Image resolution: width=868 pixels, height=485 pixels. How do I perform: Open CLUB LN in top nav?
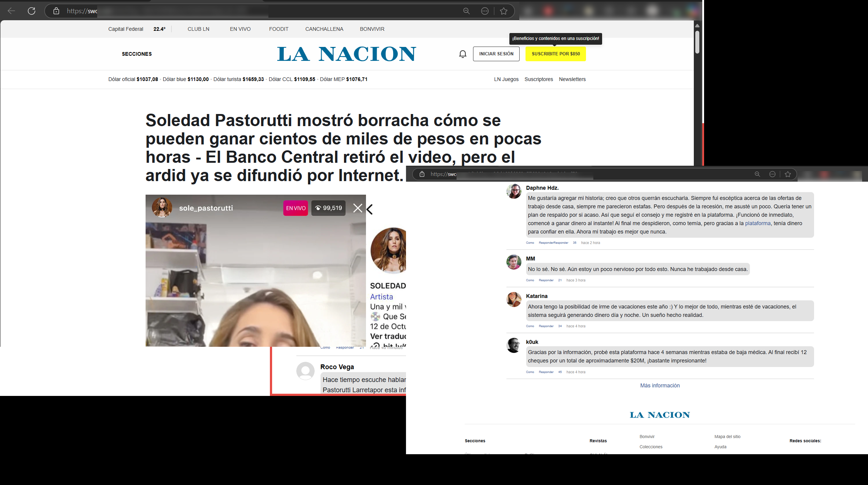(x=198, y=29)
